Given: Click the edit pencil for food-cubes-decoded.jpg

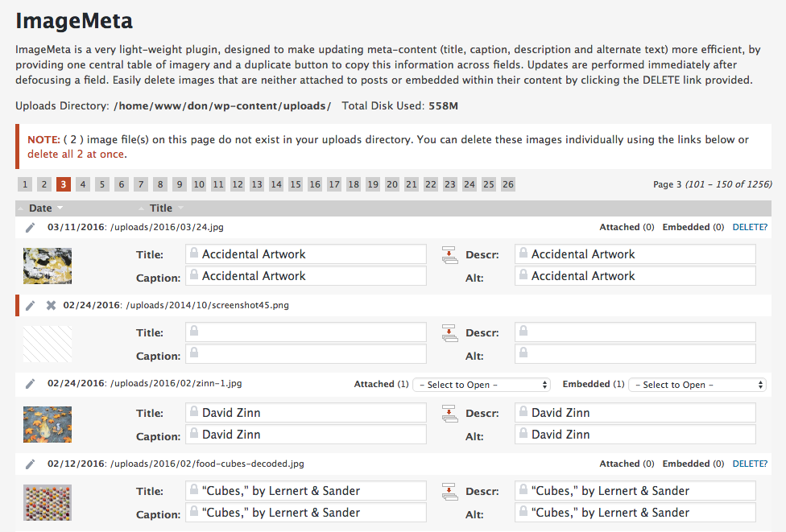Looking at the screenshot, I should click(30, 464).
